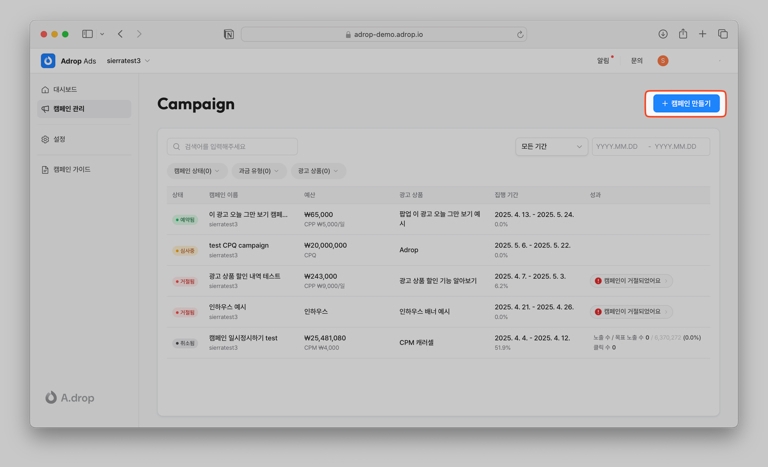The width and height of the screenshot is (768, 467).
Task: Open the 과금 유형 filter dropdown
Action: [259, 171]
